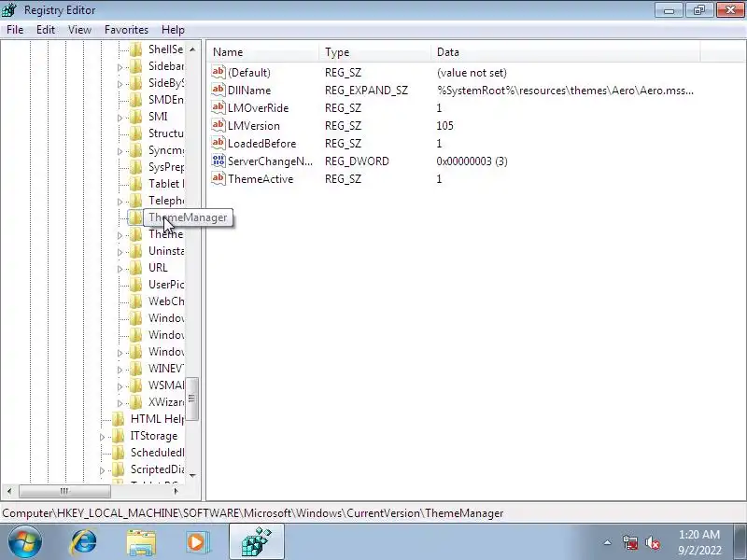Click the LoadedBefore value icon
The height and width of the screenshot is (560, 747).
click(x=218, y=144)
